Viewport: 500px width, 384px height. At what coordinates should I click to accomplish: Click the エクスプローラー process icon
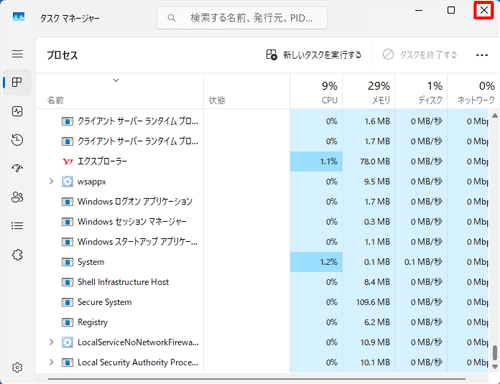pyautogui.click(x=67, y=162)
